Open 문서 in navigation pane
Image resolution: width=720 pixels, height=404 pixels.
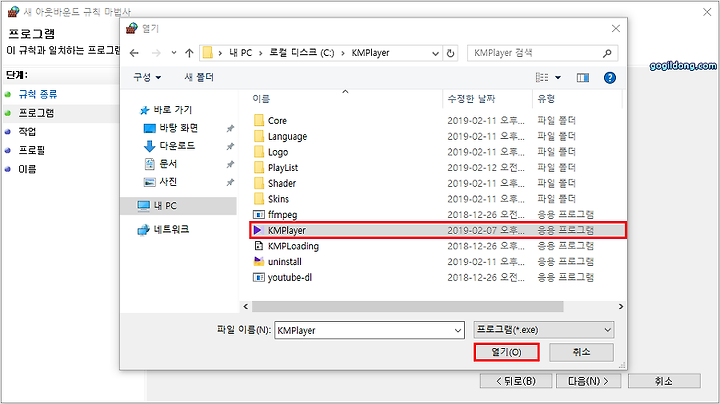(168, 164)
